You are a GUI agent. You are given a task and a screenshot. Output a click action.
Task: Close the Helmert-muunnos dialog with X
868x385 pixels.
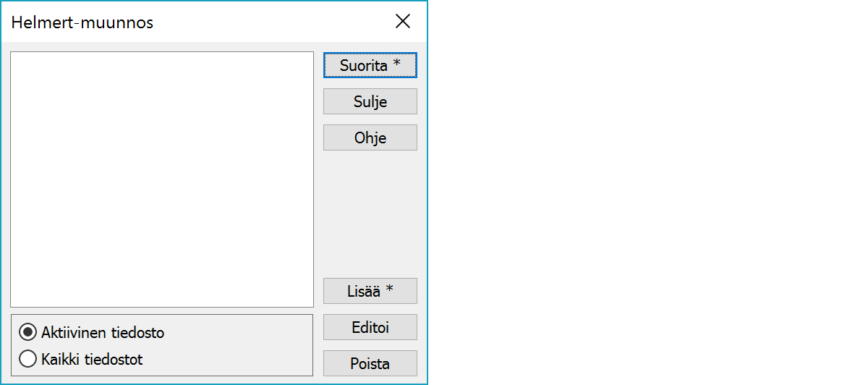coord(403,22)
